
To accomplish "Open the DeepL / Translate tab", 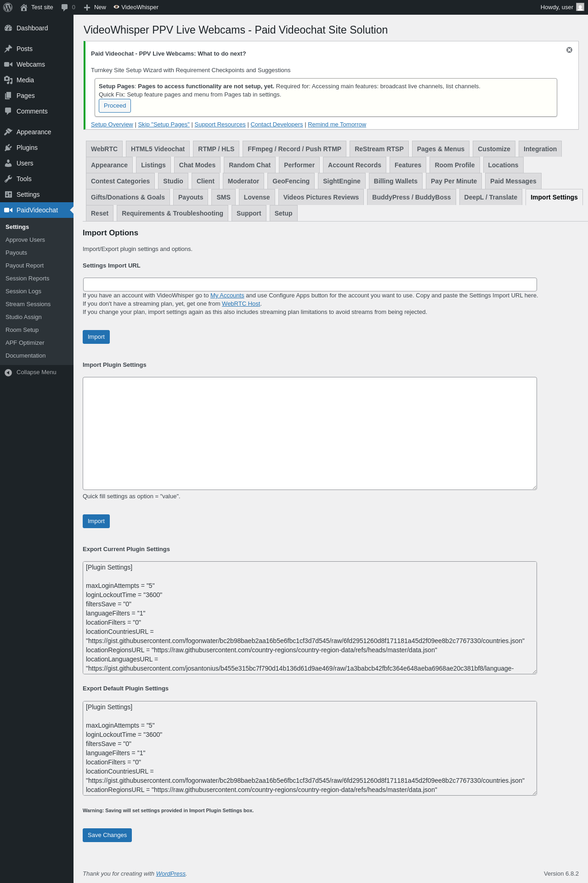I will pyautogui.click(x=491, y=197).
